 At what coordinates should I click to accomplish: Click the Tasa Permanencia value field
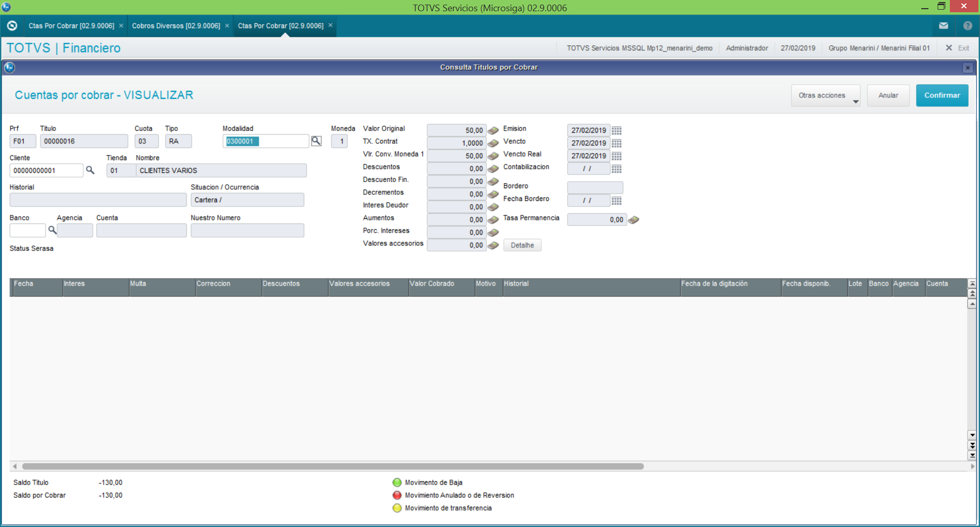click(x=597, y=220)
